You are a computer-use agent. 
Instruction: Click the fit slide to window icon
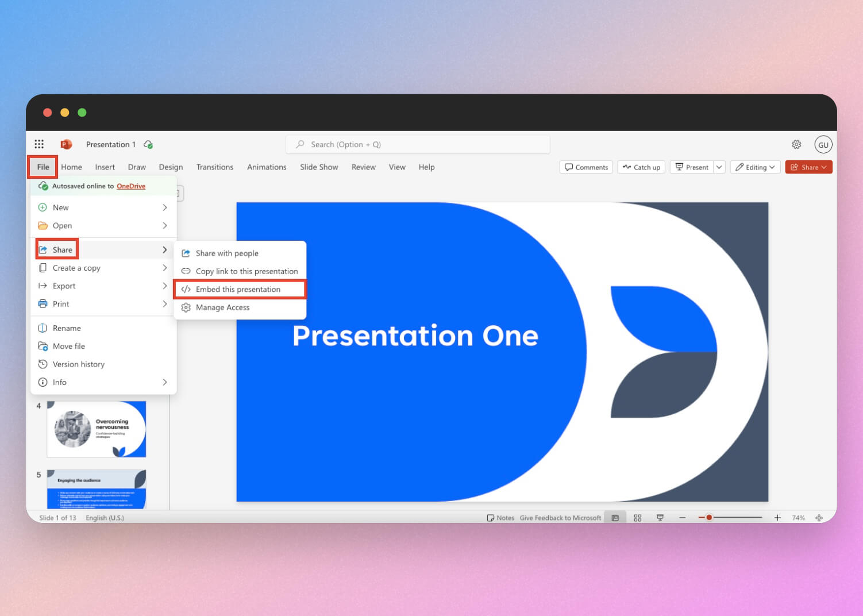[819, 518]
